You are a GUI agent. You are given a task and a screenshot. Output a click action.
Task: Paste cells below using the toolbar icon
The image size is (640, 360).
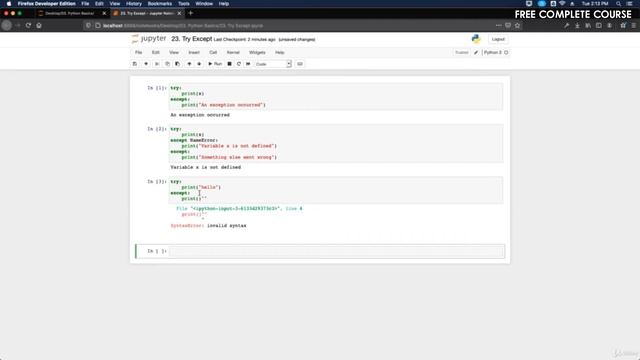point(177,64)
